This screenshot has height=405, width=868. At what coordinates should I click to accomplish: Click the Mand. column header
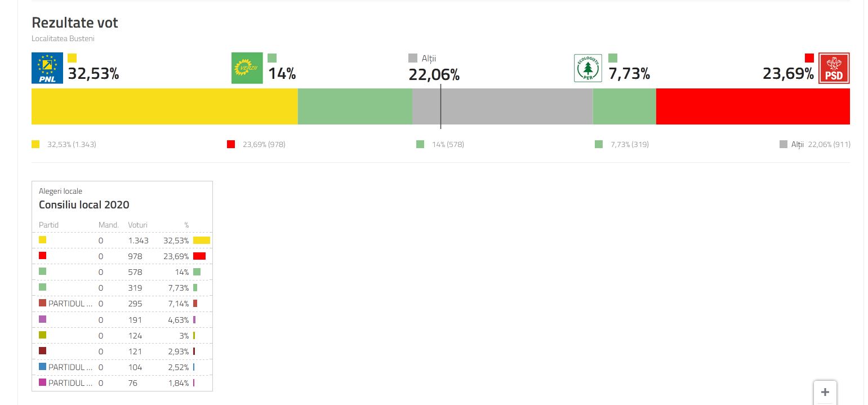[x=108, y=225]
